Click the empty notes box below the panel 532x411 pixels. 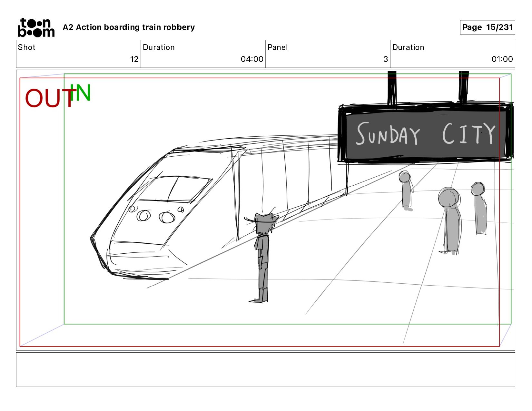265,369
